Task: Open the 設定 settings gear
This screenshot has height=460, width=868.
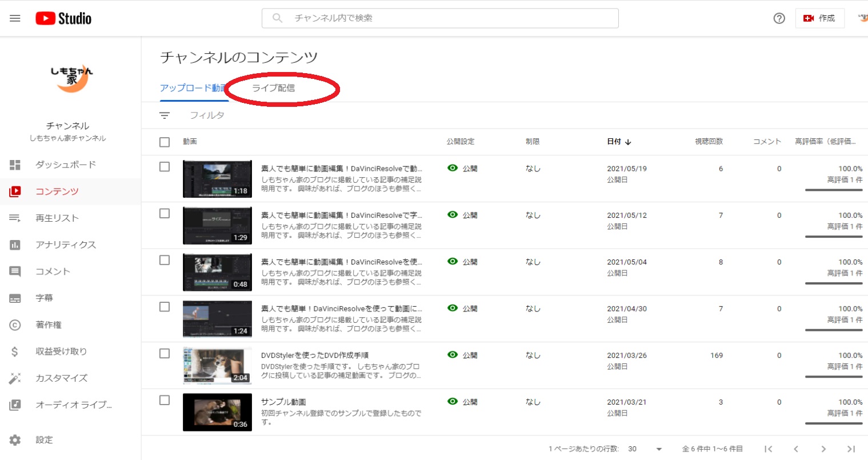Action: [x=15, y=439]
